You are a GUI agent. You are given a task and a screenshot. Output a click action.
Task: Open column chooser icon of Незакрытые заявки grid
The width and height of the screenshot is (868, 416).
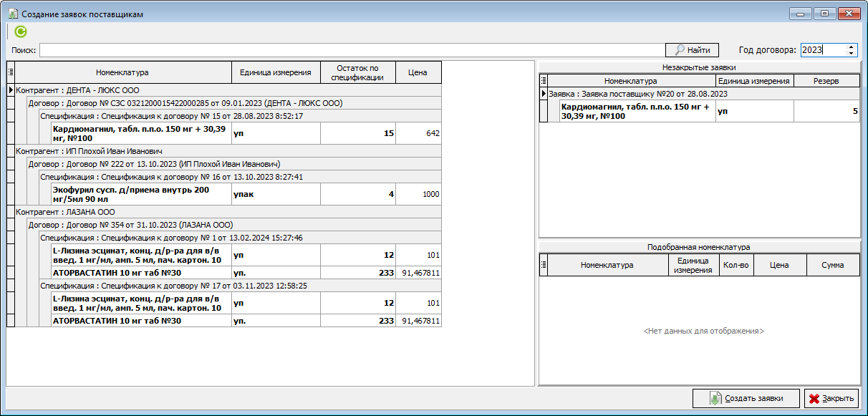coord(543,81)
